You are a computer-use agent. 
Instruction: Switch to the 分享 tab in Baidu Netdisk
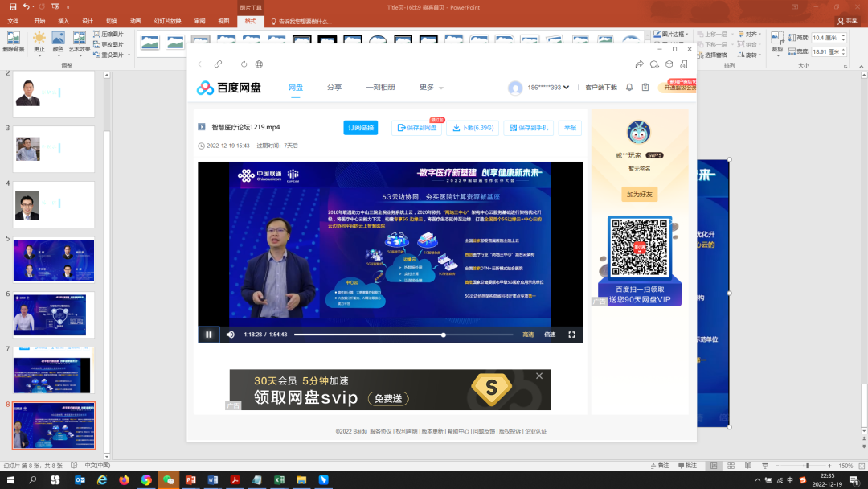coord(334,88)
